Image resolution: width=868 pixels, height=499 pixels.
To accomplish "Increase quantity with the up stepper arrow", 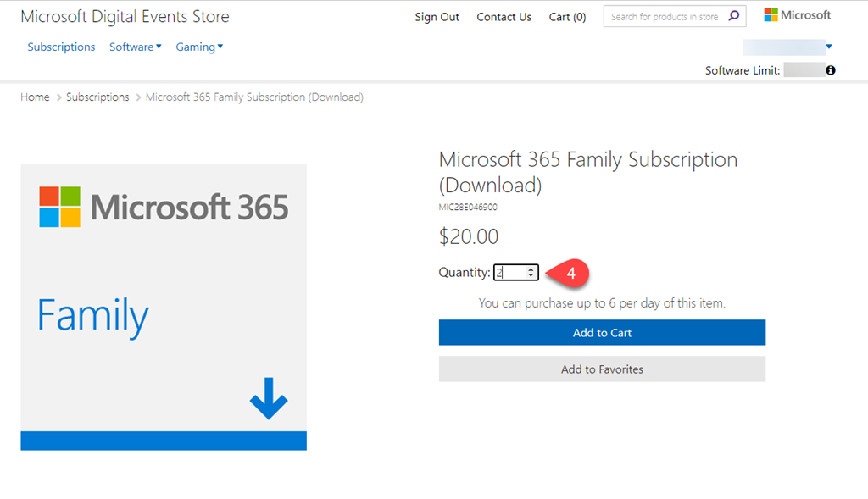I will point(531,269).
